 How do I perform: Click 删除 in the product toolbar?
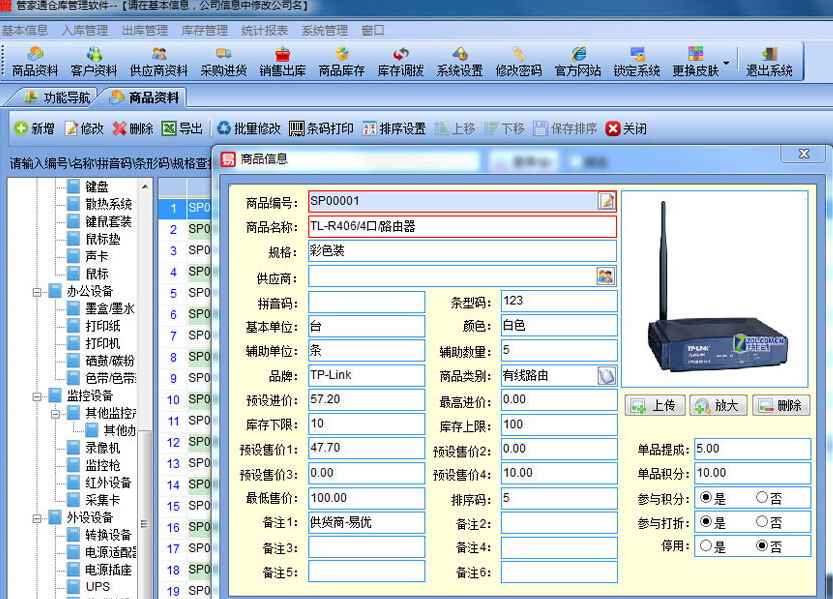(133, 129)
